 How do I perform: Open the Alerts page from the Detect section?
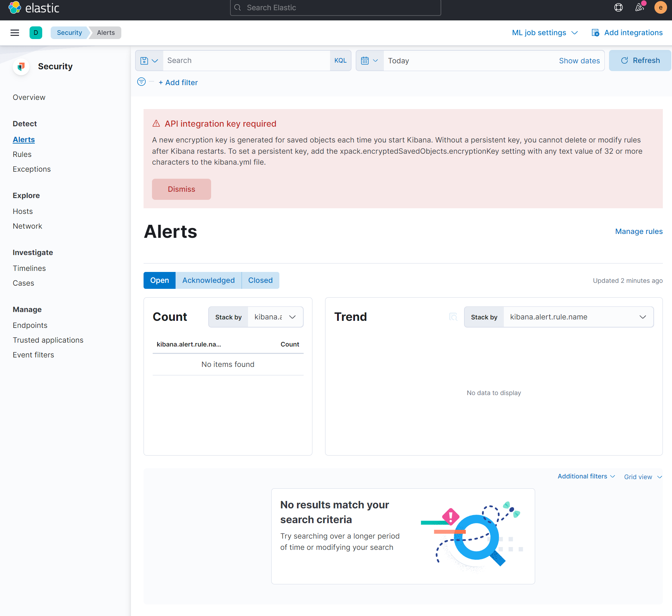24,139
